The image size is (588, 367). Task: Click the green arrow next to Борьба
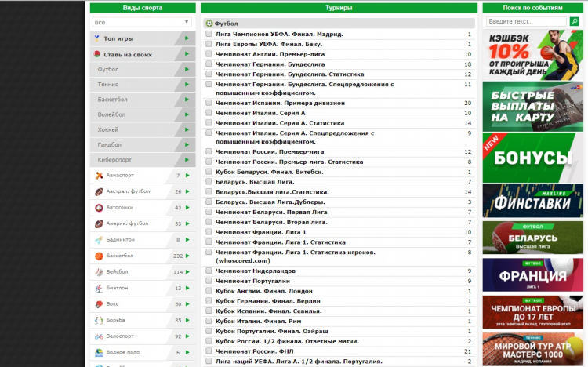(x=187, y=320)
